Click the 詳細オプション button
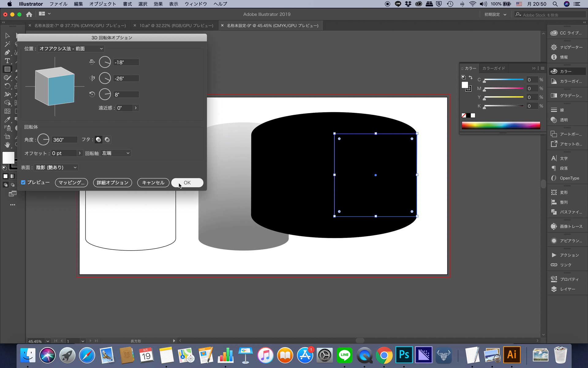Viewport: 588px width, 368px height. coord(112,182)
